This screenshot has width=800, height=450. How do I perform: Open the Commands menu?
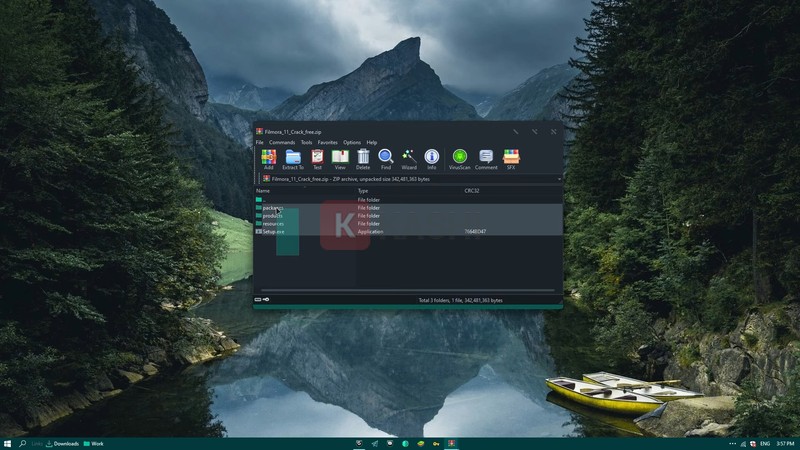point(281,143)
